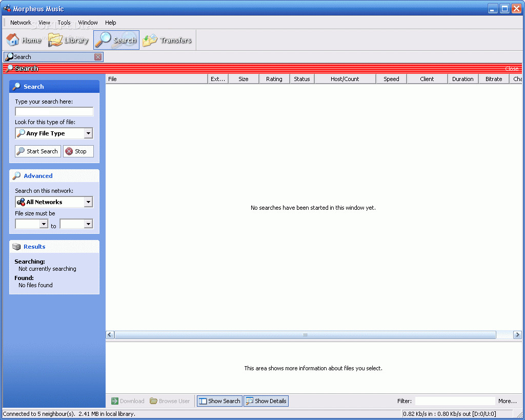Click the Browse User button

point(170,401)
